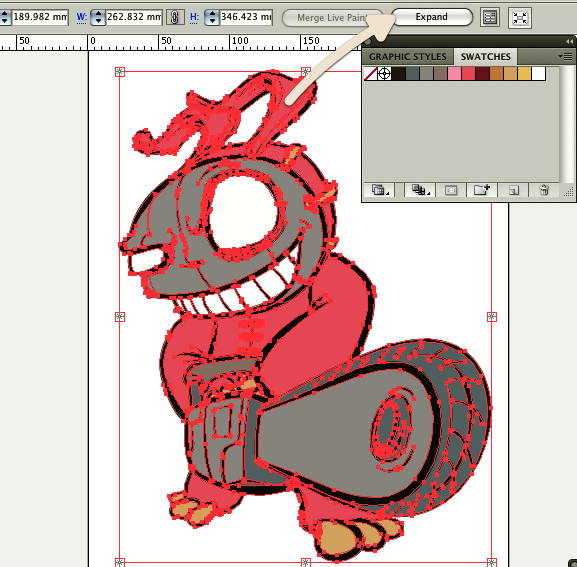
Task: Click the Swatch Options icon
Action: click(451, 190)
